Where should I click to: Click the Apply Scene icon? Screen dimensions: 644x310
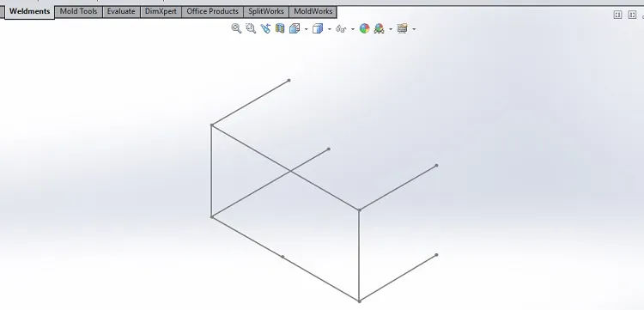coord(379,28)
